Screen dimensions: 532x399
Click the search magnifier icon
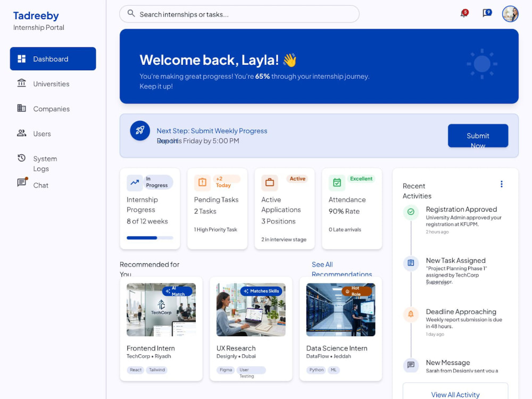tap(131, 13)
